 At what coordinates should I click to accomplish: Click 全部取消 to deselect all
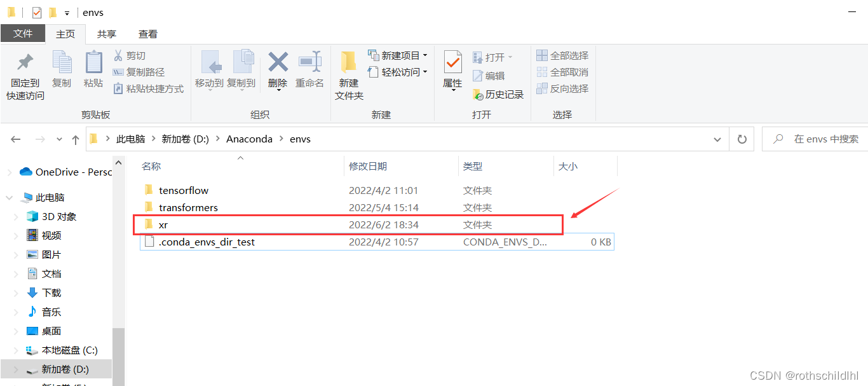pyautogui.click(x=562, y=72)
